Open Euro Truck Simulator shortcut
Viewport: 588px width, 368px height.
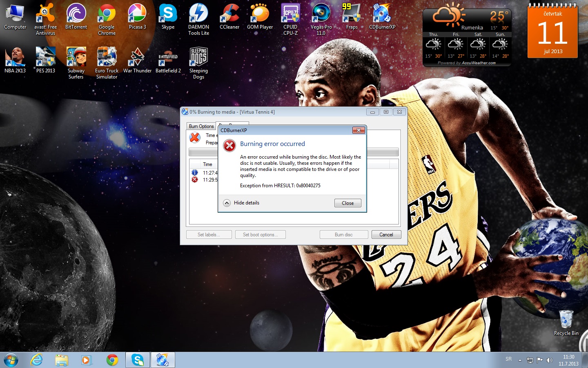click(107, 63)
